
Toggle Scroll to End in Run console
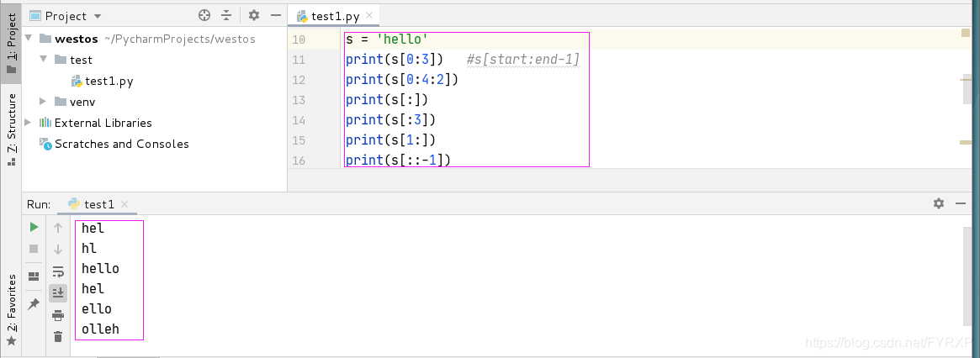[x=58, y=293]
